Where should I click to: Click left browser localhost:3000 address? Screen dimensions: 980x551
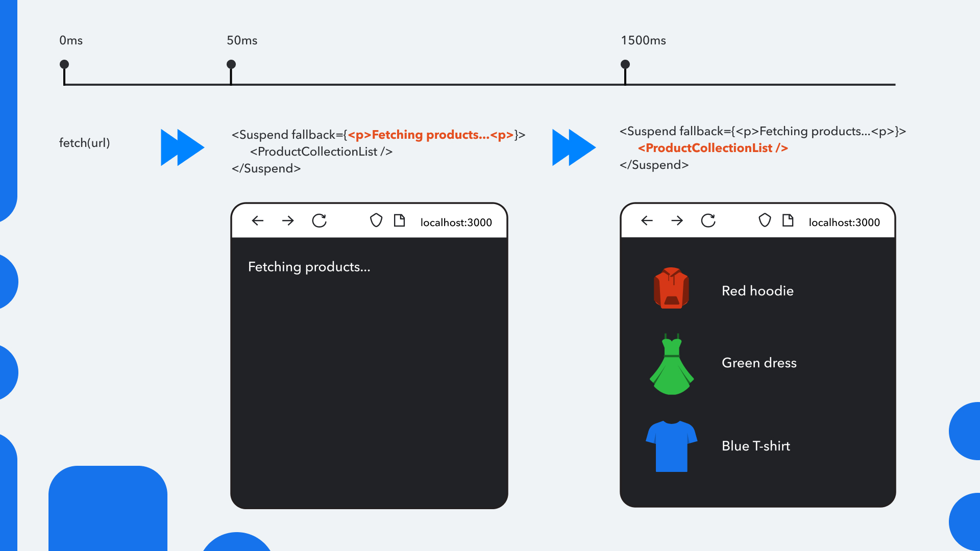(456, 222)
